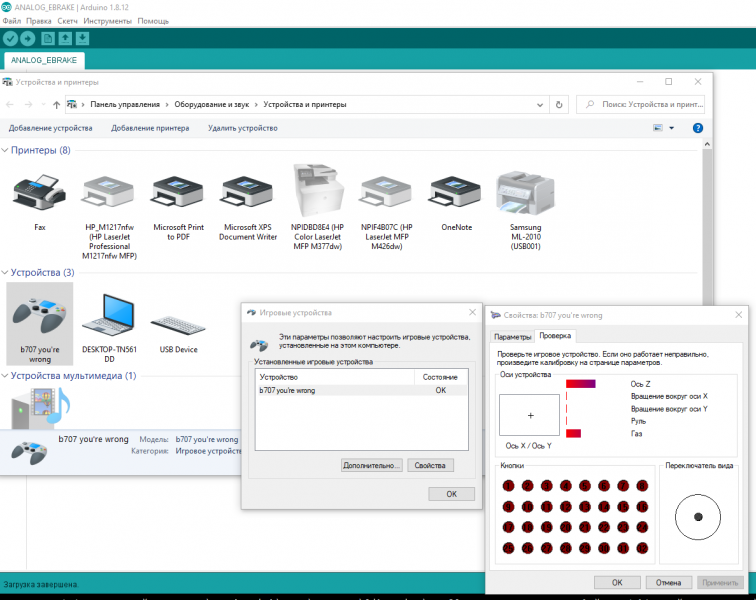Click the Back arrow in Devices window
The width and height of the screenshot is (756, 600).
[10, 105]
